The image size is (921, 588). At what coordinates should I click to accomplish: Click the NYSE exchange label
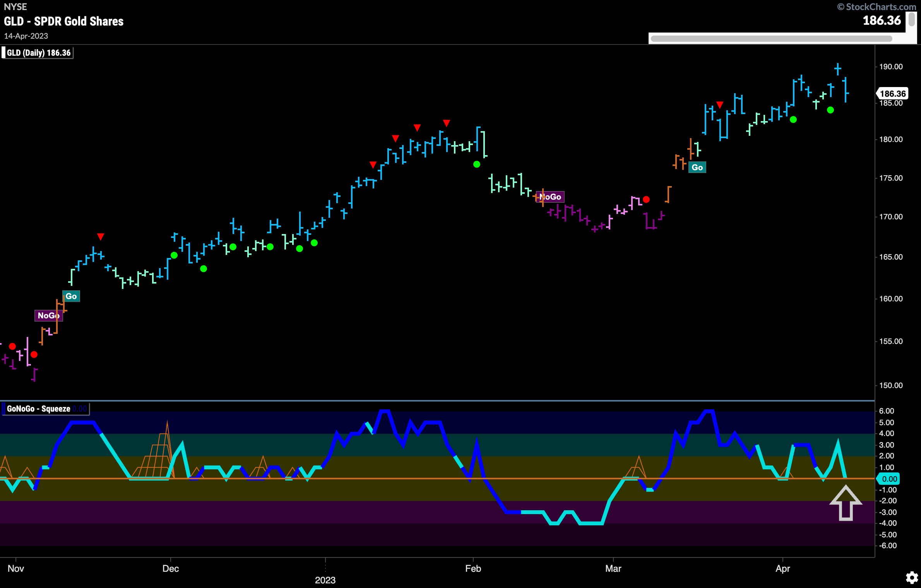[15, 7]
